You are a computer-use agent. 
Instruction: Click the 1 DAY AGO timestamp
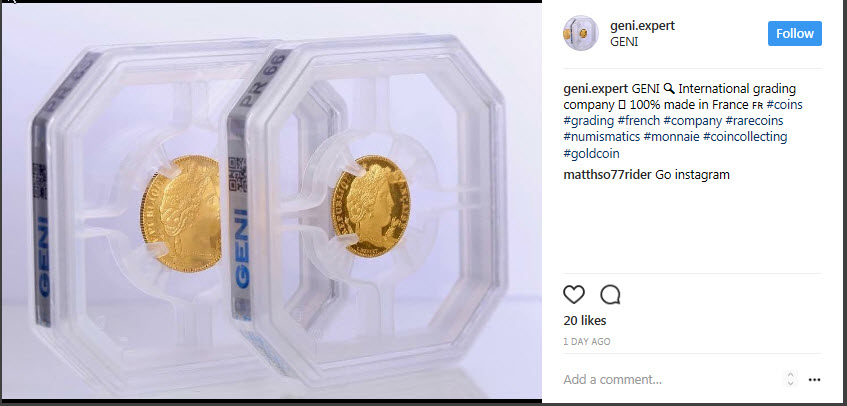click(x=587, y=342)
